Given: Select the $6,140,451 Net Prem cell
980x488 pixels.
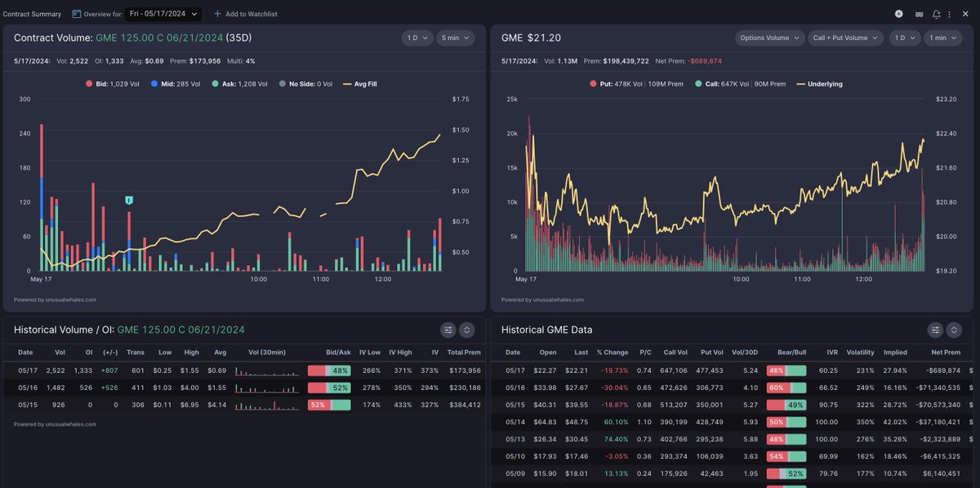Looking at the screenshot, I should click(940, 473).
